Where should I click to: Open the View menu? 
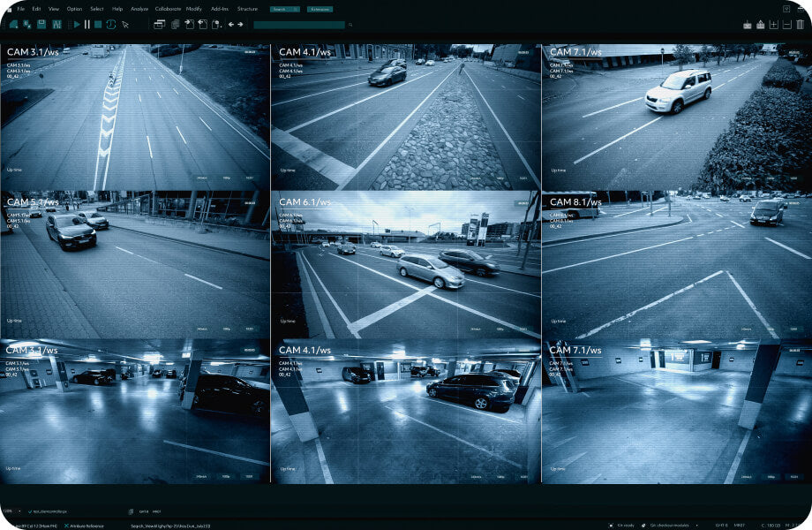[53, 9]
